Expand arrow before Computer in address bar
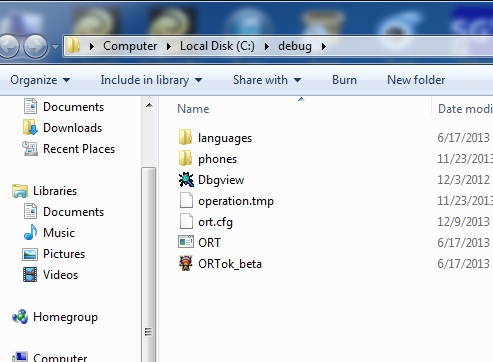 pos(92,46)
